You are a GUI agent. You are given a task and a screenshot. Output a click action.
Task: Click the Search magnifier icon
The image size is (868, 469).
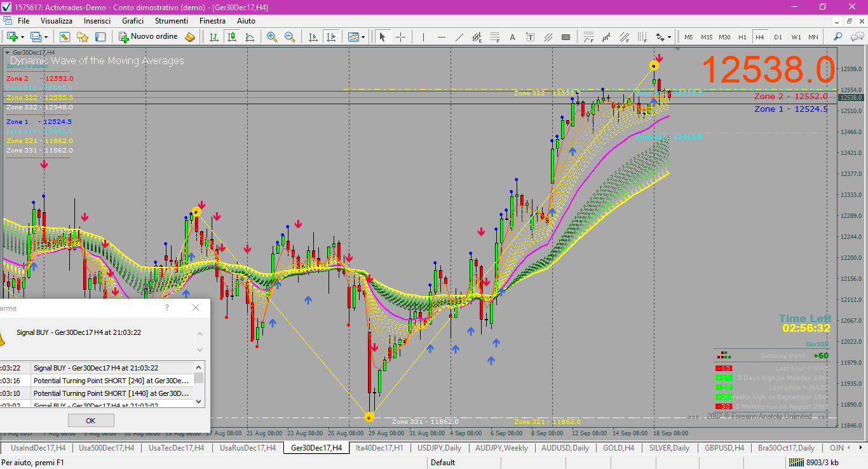click(837, 37)
